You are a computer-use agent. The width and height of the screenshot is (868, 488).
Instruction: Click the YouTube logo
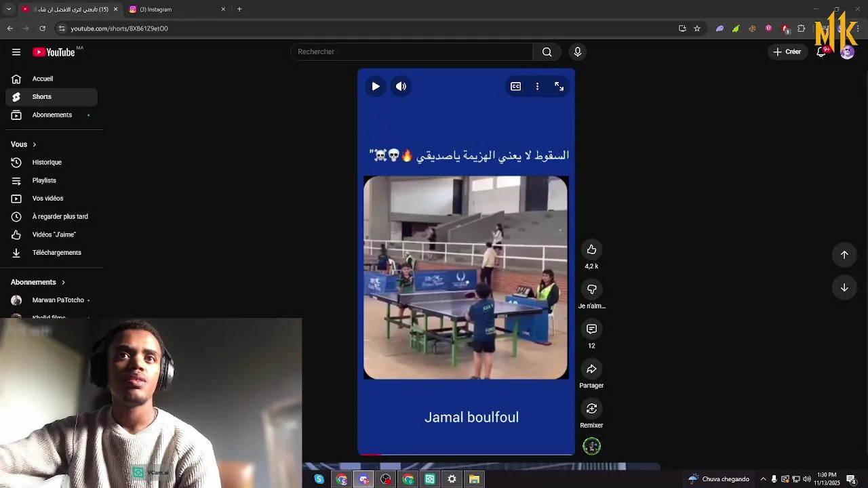(54, 52)
